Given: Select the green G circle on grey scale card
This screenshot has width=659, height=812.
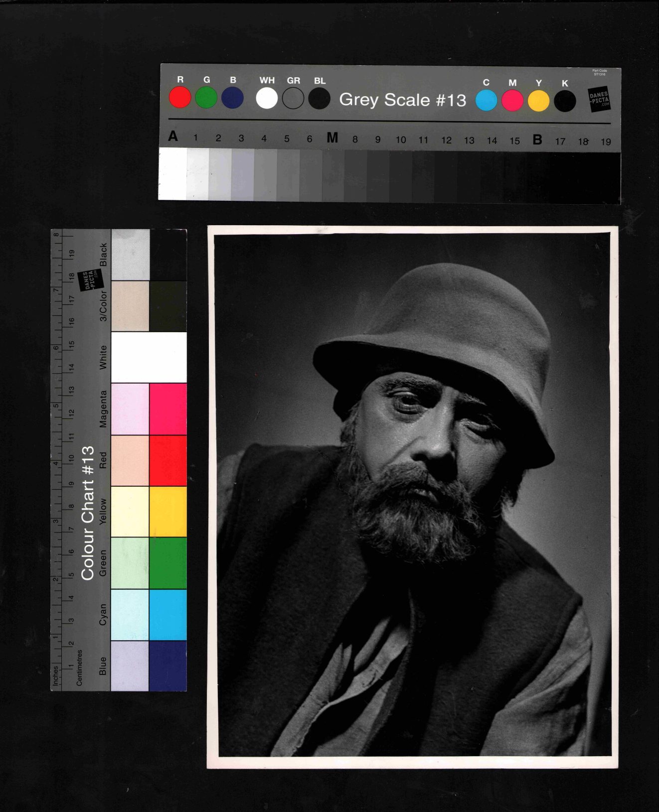Looking at the screenshot, I should (x=206, y=97).
